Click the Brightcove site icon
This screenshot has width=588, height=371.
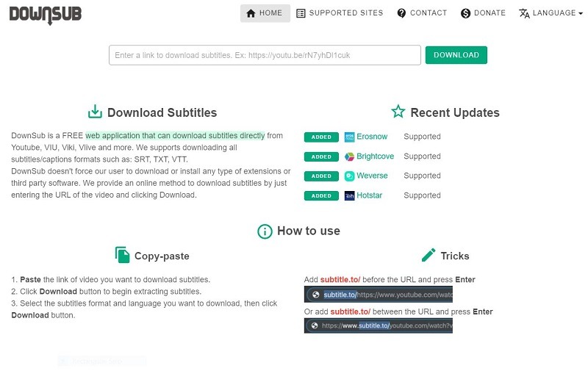click(x=350, y=156)
